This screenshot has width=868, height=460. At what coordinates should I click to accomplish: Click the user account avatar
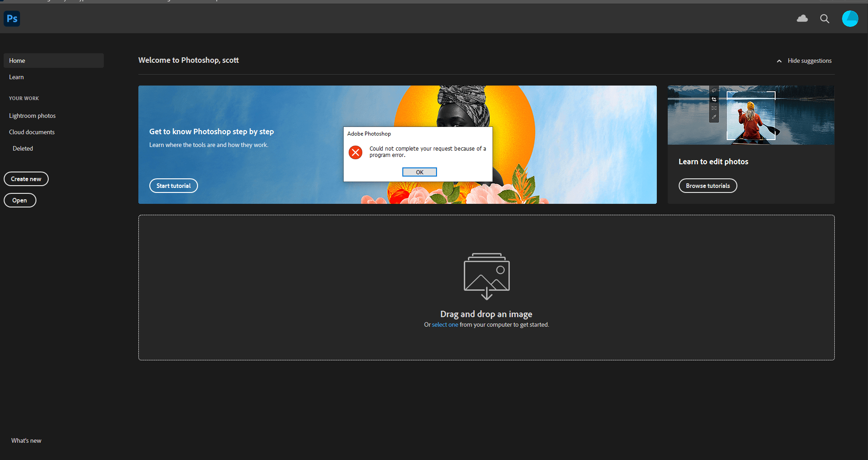850,19
